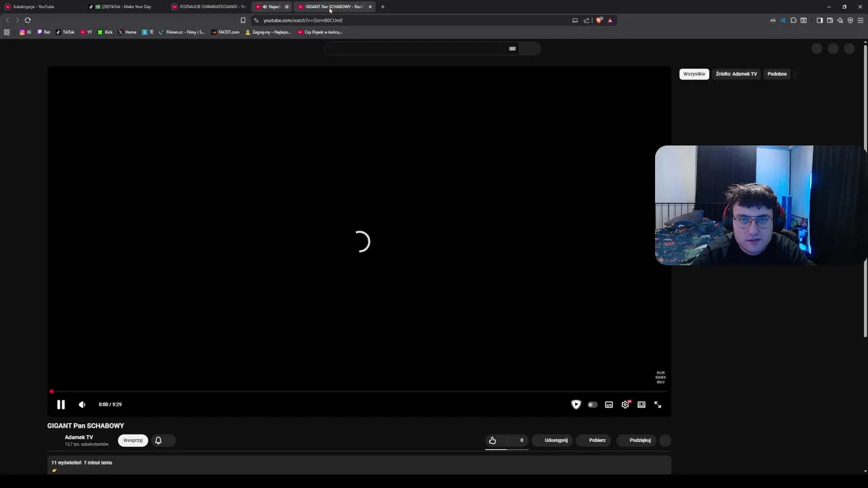Open browser main hamburger menu
868x488 pixels.
(x=861, y=20)
